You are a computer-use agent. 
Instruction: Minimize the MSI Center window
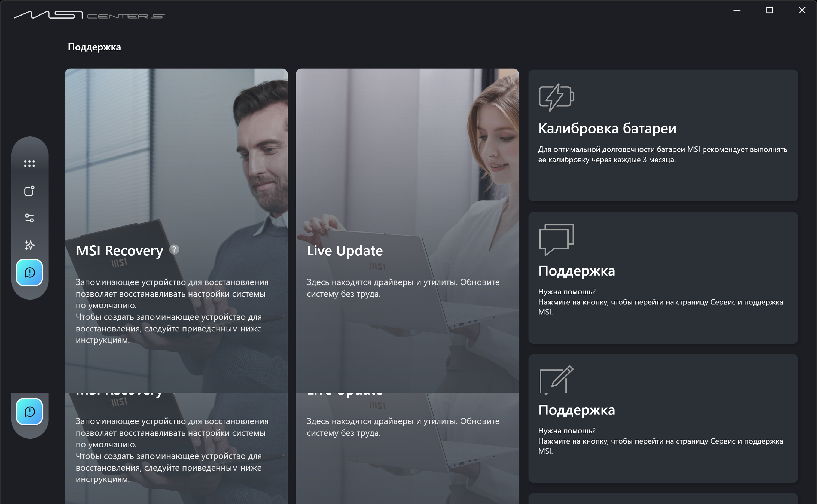pyautogui.click(x=737, y=10)
